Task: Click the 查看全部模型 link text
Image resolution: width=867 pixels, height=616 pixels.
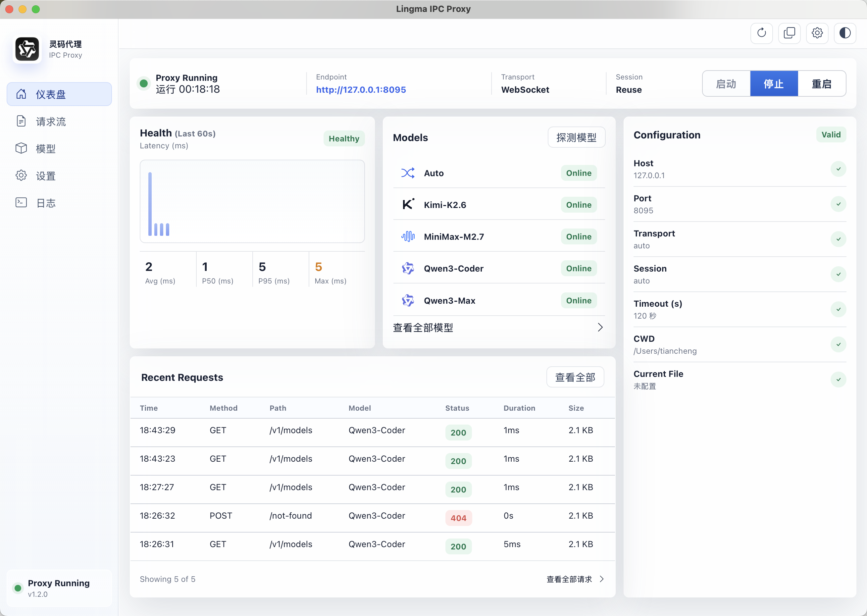Action: (423, 327)
